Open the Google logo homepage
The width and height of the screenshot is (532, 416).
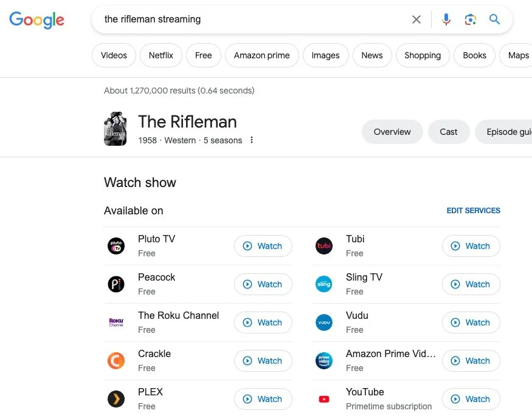pyautogui.click(x=36, y=19)
